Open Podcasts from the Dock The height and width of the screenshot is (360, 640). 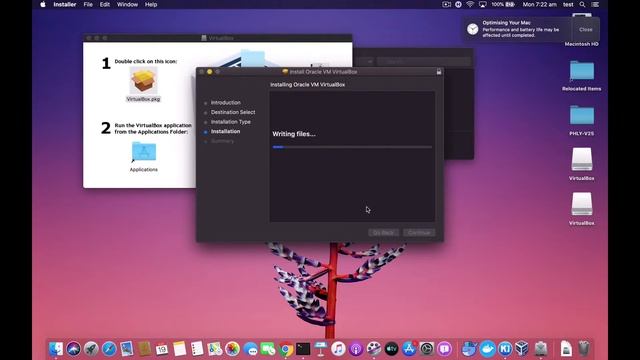coord(356,349)
